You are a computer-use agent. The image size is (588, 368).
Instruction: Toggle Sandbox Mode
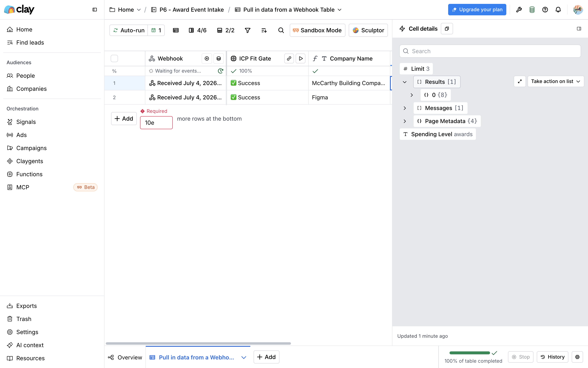click(317, 30)
